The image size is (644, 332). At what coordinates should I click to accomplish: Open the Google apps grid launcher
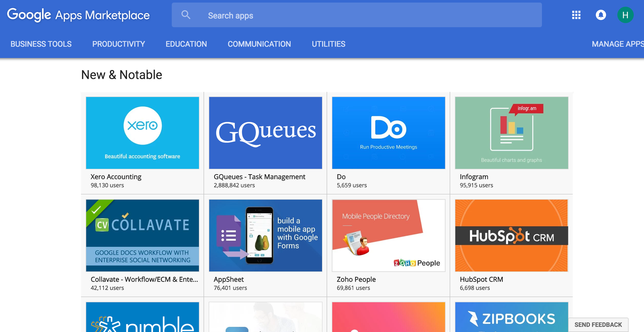[576, 15]
